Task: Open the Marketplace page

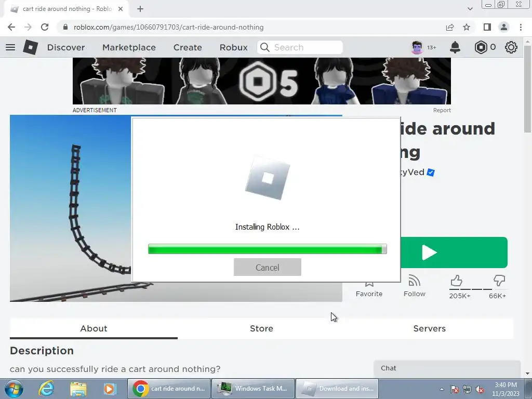Action: (129, 47)
